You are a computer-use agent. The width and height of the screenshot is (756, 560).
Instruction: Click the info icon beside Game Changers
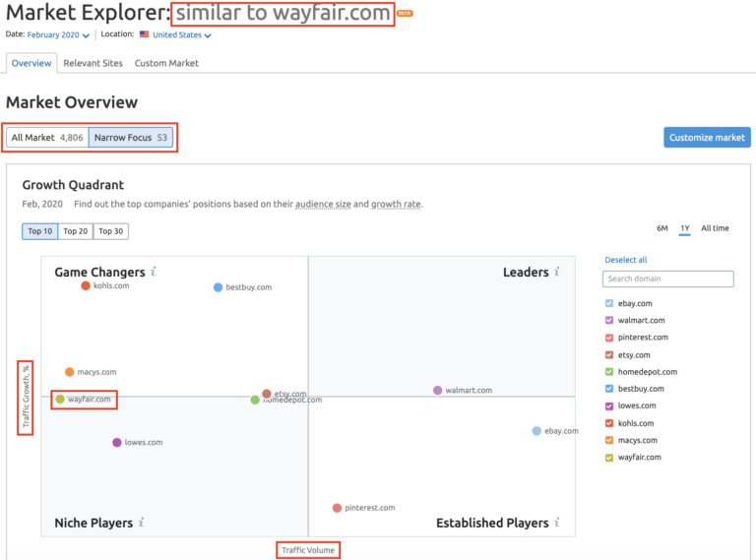pyautogui.click(x=153, y=272)
